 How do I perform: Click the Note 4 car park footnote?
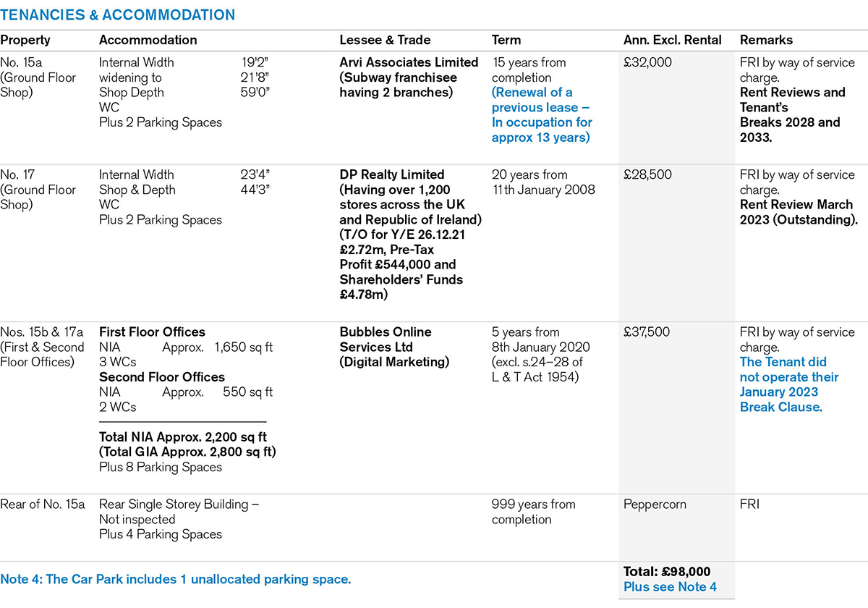click(x=176, y=579)
